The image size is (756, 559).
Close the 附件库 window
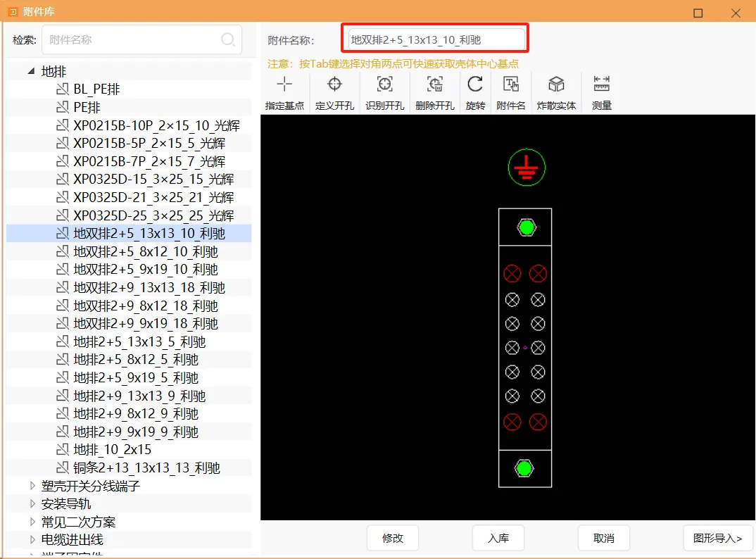[x=736, y=13]
